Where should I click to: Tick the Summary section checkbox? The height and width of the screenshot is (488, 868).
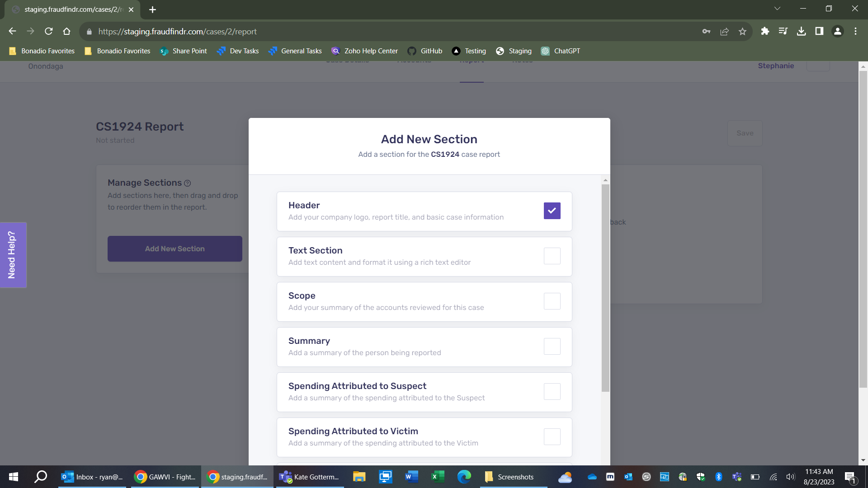pyautogui.click(x=552, y=346)
